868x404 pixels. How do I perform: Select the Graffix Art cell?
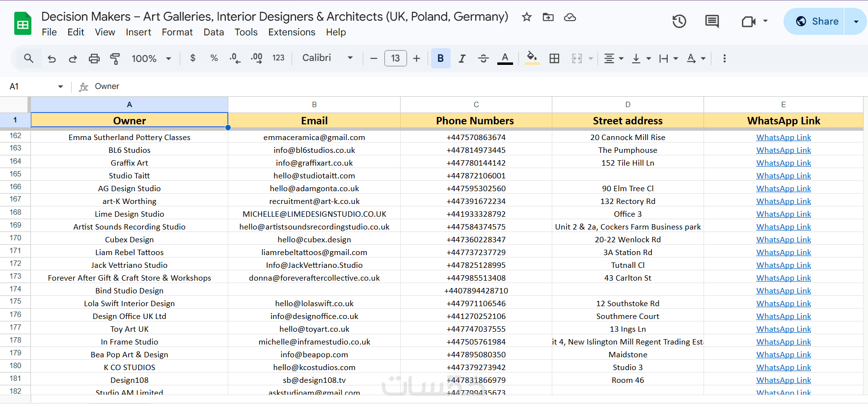[x=130, y=163]
